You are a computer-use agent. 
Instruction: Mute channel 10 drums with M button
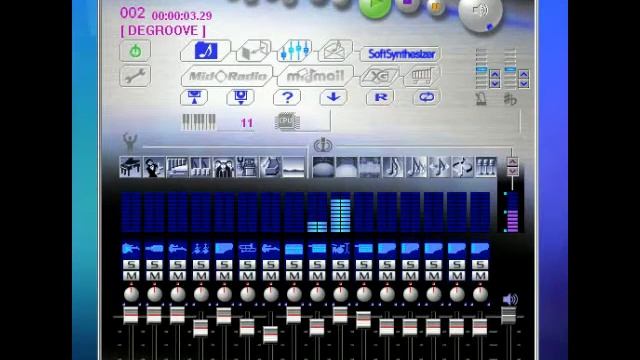click(340, 276)
